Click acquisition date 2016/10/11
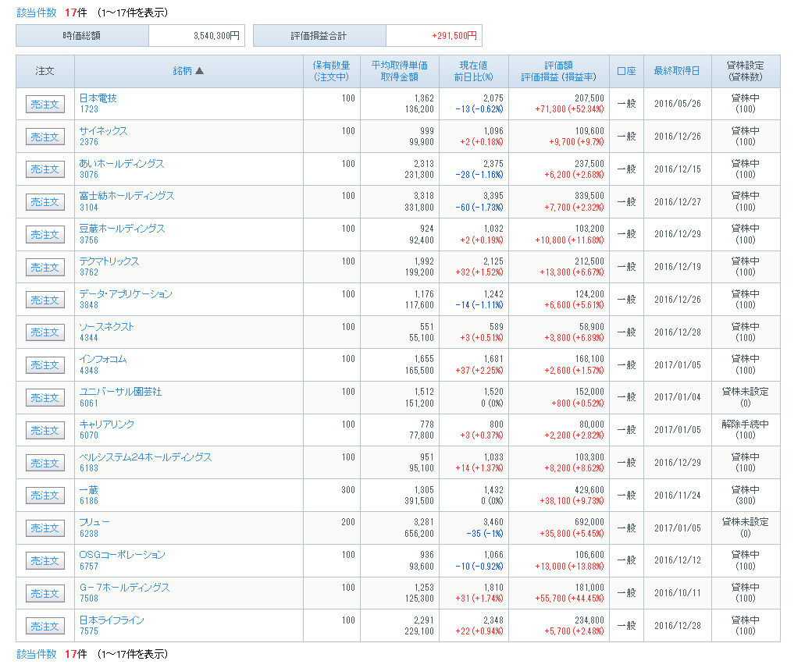 tap(678, 593)
